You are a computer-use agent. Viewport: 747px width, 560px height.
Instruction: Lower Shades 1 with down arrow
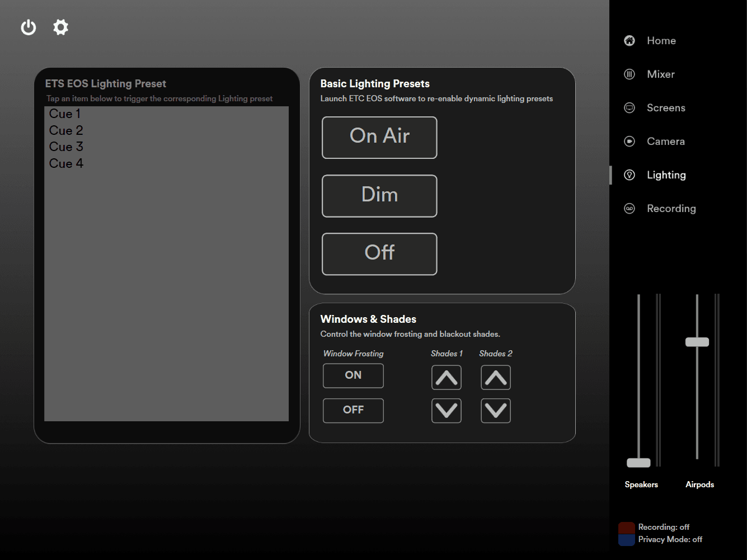pyautogui.click(x=447, y=411)
